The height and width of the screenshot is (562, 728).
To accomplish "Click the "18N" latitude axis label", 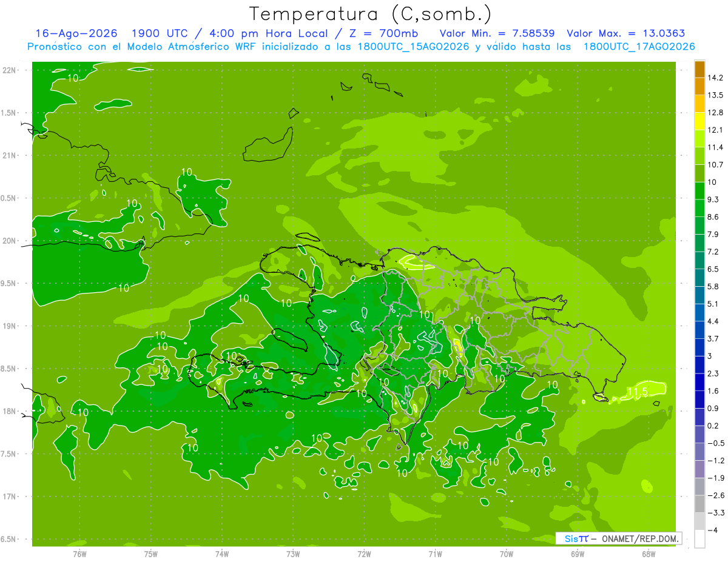I will point(10,412).
